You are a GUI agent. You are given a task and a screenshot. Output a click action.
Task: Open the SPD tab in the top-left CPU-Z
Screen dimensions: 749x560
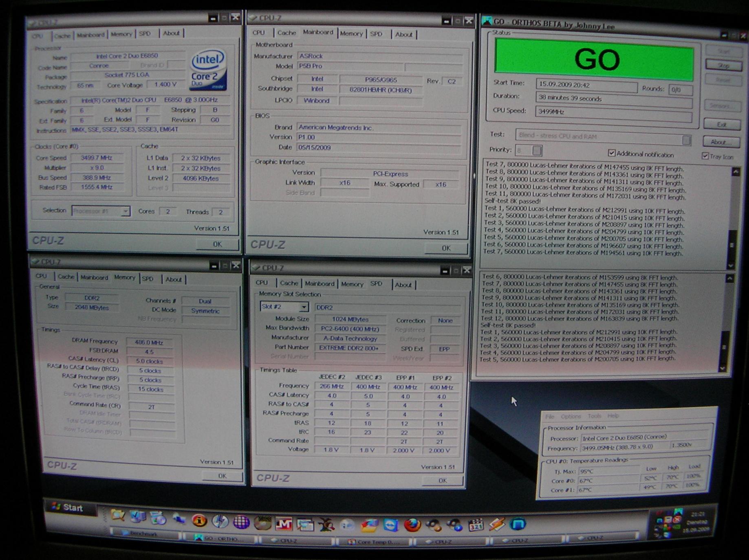145,33
